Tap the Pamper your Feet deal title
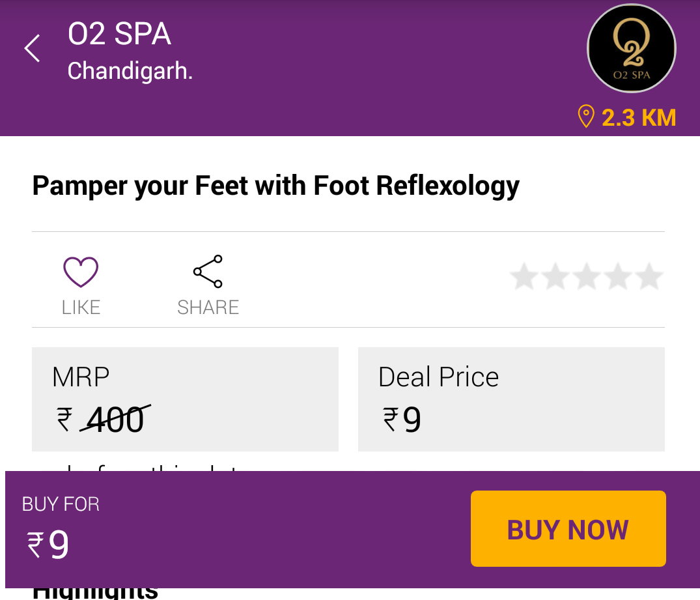Viewport: 700px width, 600px height. coord(276,186)
